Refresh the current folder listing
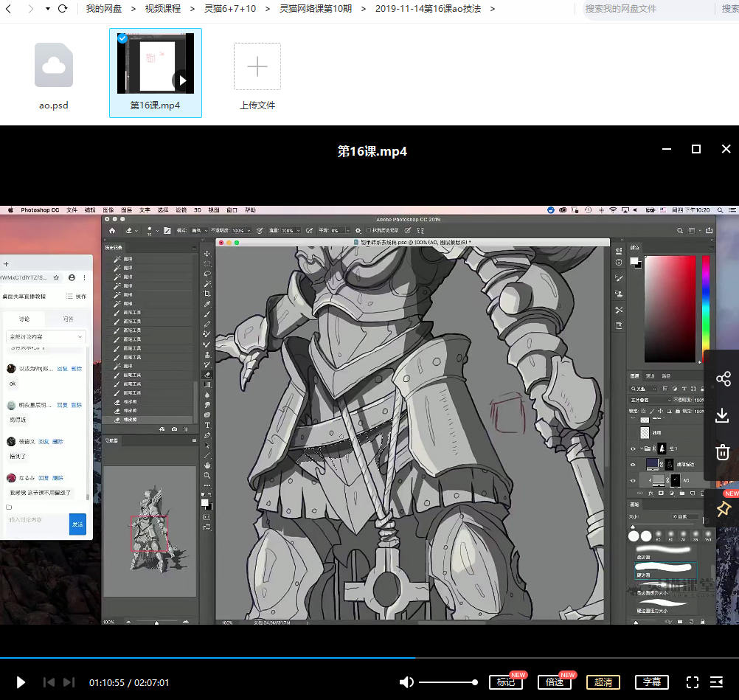Viewport: 739px width, 700px height. click(63, 9)
